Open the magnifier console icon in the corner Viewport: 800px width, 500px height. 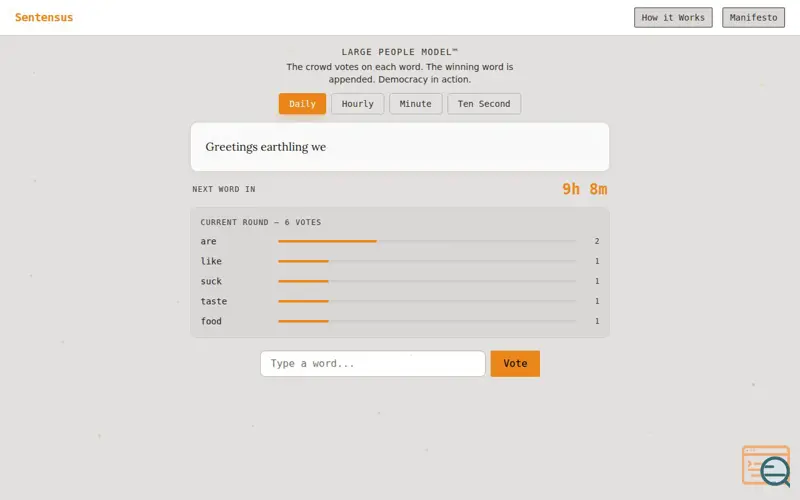point(766,466)
